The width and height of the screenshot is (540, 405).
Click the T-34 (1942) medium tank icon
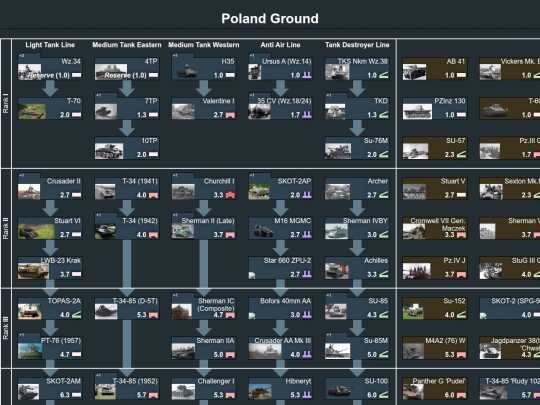(x=153, y=235)
